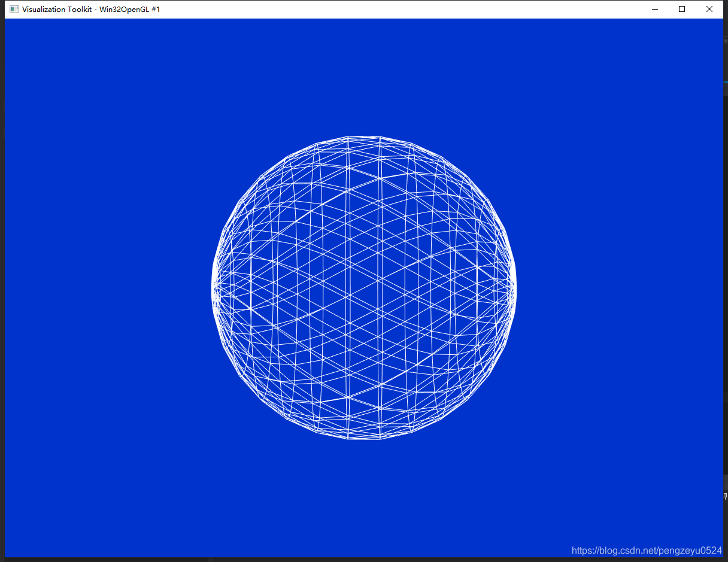
Task: Open the pengzeyu0524 CSDN blog watermark link
Action: click(647, 549)
